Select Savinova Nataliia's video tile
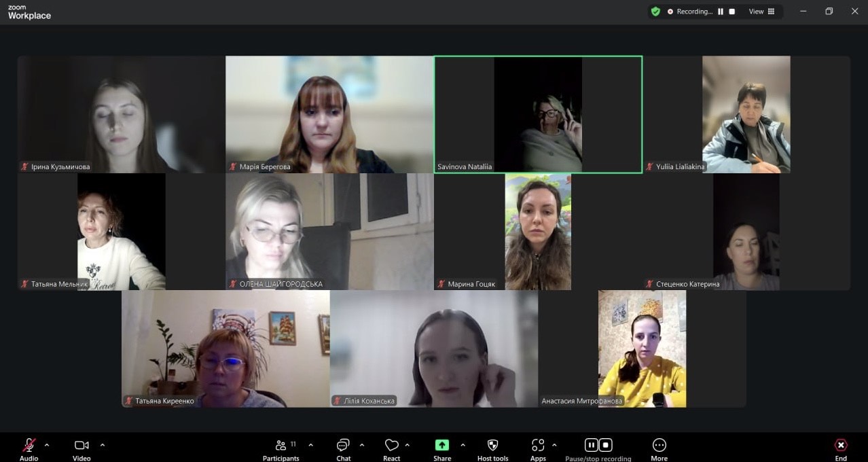Screen dimensions: 868x462 tap(538, 114)
